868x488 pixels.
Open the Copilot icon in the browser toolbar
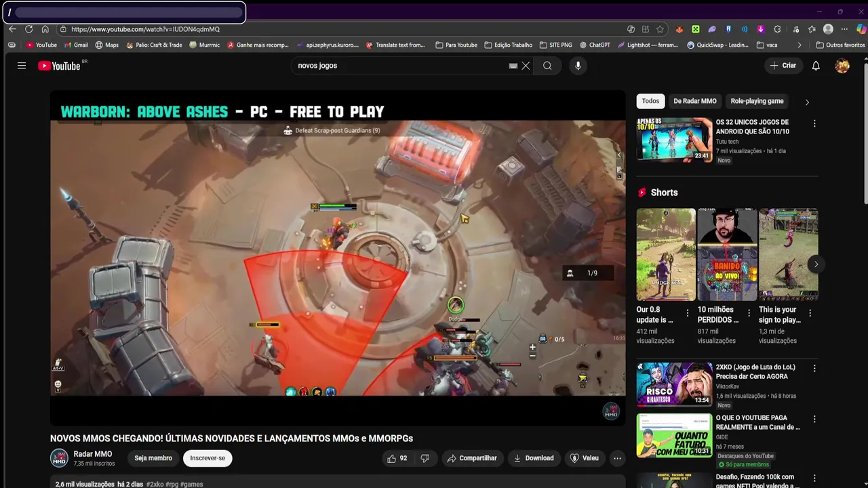pos(861,29)
